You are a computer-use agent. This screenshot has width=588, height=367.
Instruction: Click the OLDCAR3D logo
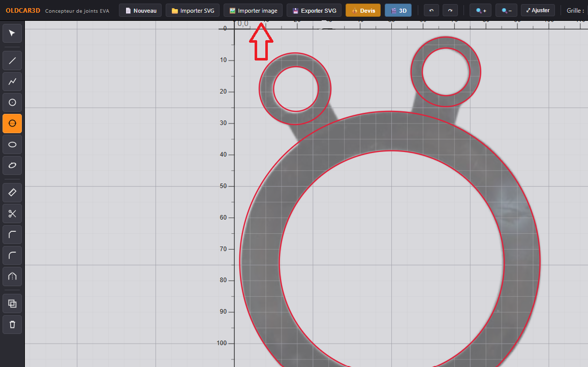(x=23, y=11)
